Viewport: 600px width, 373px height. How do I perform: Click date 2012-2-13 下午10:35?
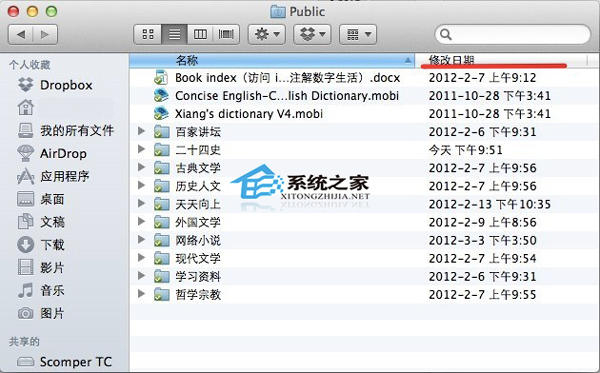(x=489, y=204)
